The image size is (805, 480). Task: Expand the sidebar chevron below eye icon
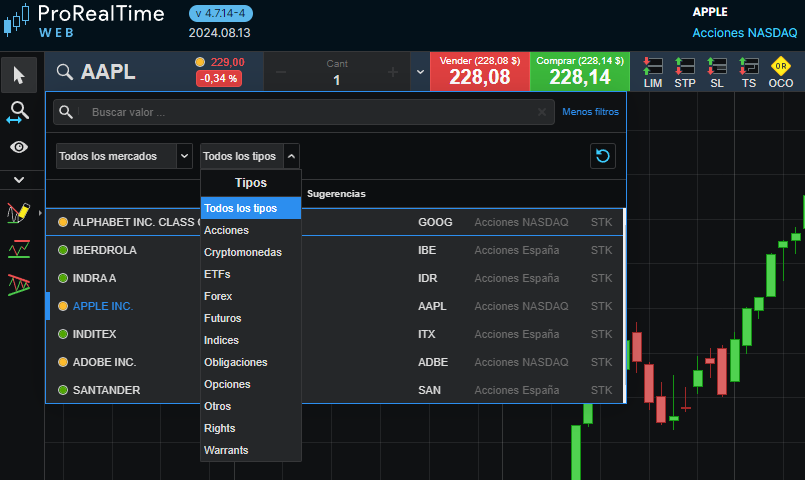(19, 180)
